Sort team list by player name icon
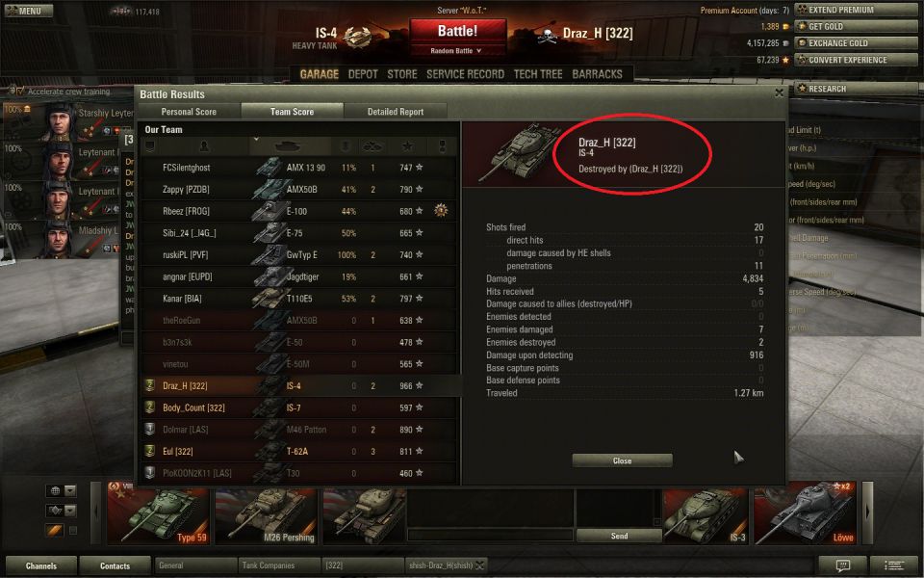Screen dimensions: 924x578 point(204,145)
